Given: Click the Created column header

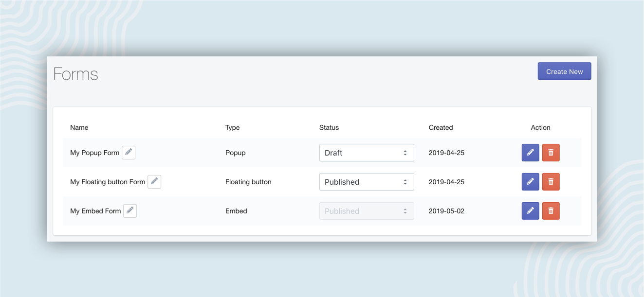Looking at the screenshot, I should click(441, 127).
